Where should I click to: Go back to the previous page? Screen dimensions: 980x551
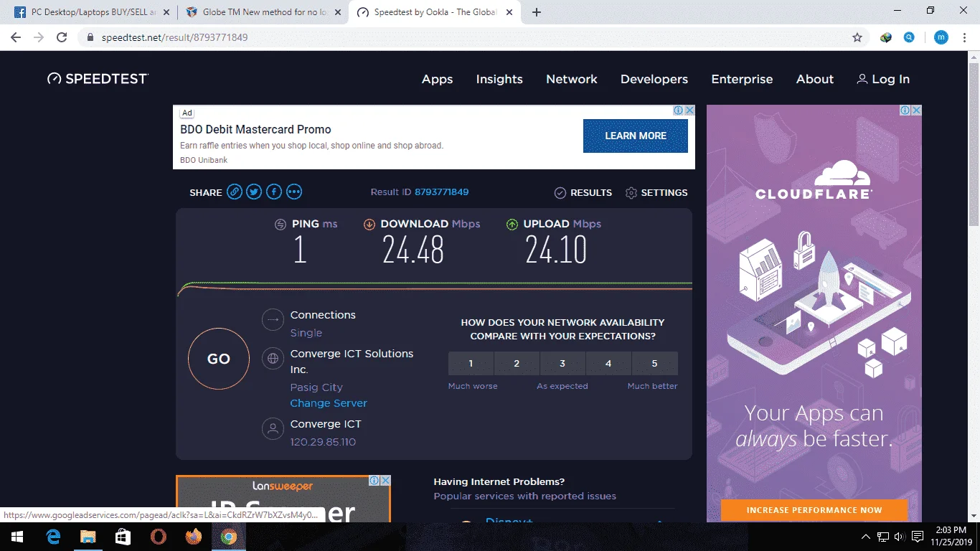click(16, 37)
